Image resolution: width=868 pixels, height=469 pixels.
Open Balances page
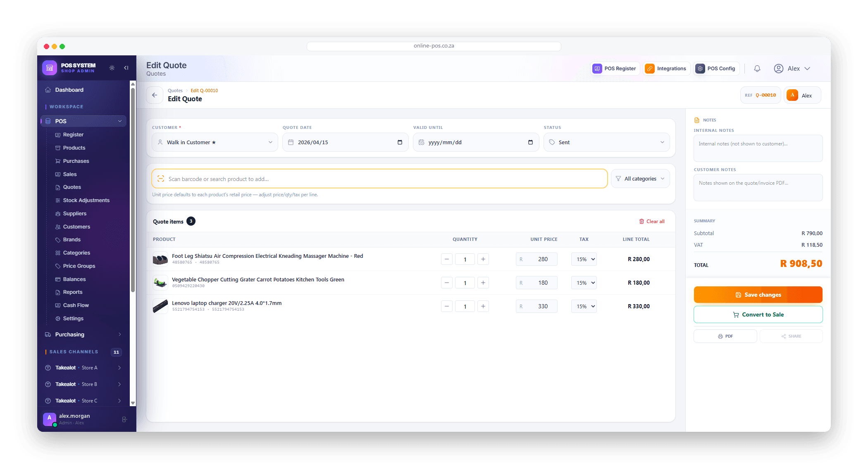tap(74, 279)
